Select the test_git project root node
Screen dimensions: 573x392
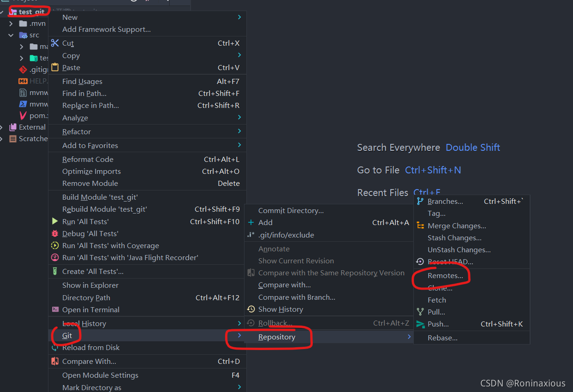click(32, 12)
